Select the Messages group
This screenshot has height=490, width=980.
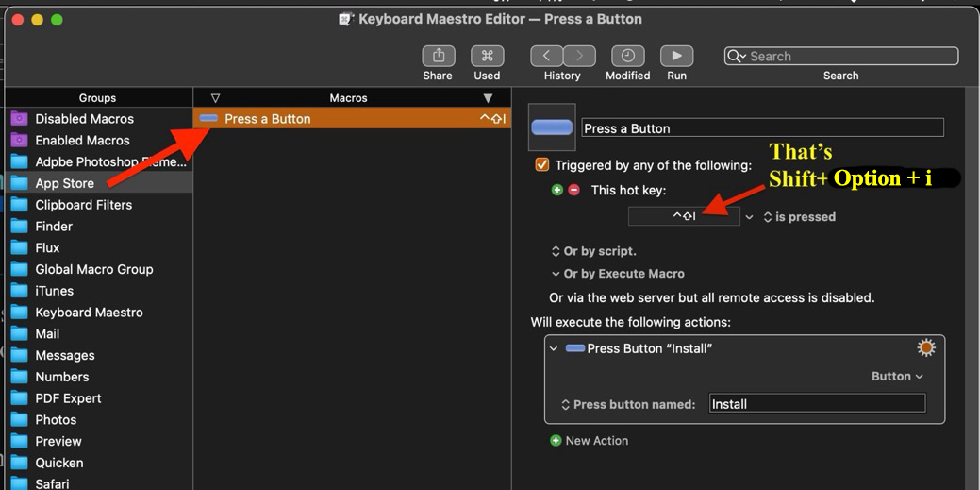point(99,355)
